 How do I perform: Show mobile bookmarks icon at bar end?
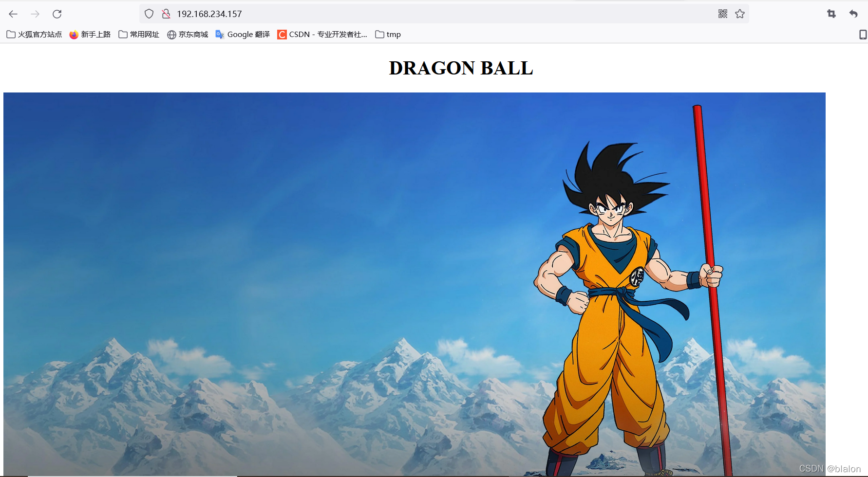(x=863, y=35)
